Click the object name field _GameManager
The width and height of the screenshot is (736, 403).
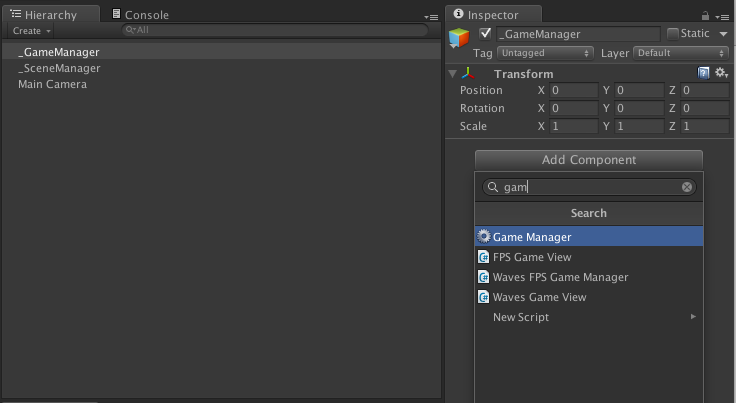click(x=578, y=34)
